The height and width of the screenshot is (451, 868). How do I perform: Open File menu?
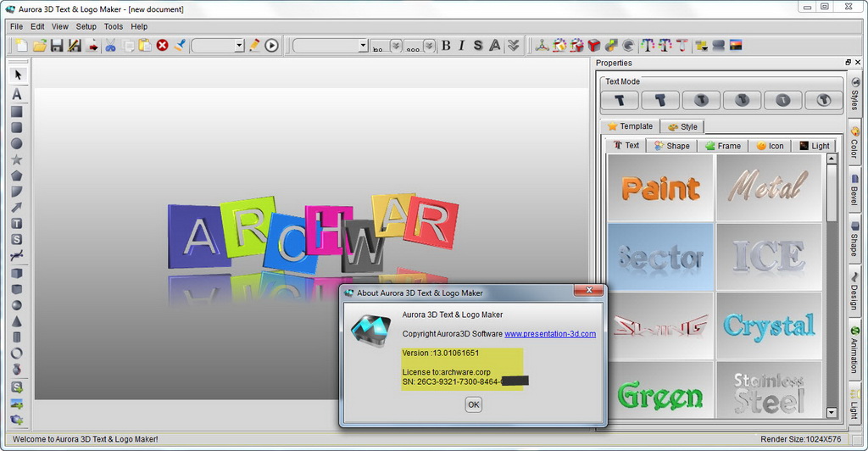click(17, 26)
